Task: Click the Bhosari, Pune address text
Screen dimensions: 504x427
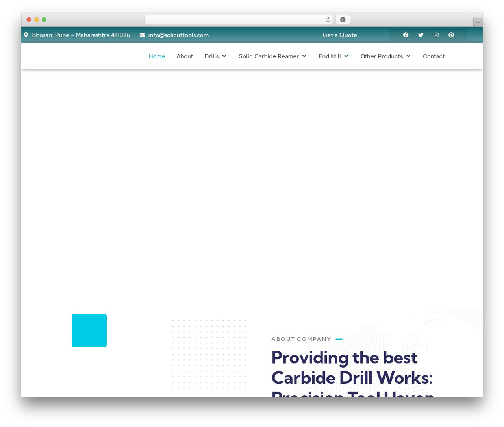Action: (81, 35)
